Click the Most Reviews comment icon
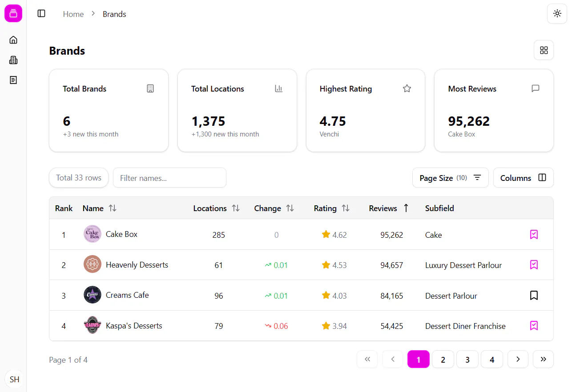Viewport: 576px width, 392px height. point(536,88)
